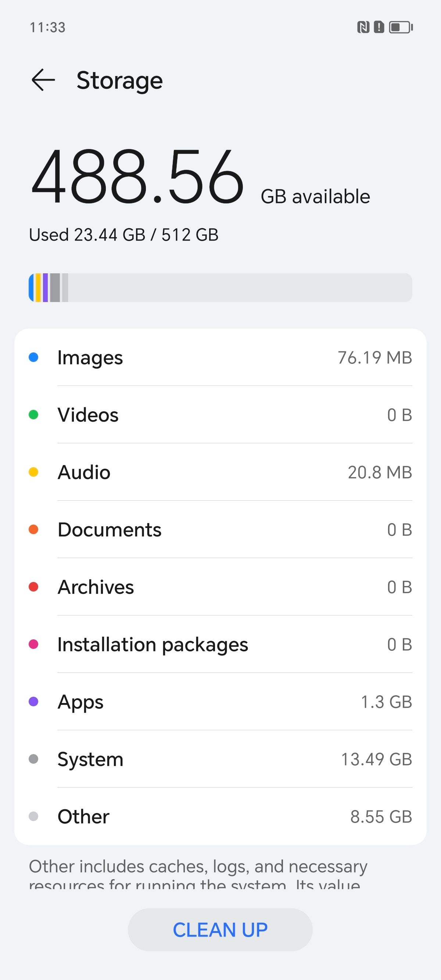This screenshot has width=441, height=980.
Task: Open the Archives category
Action: (x=220, y=587)
